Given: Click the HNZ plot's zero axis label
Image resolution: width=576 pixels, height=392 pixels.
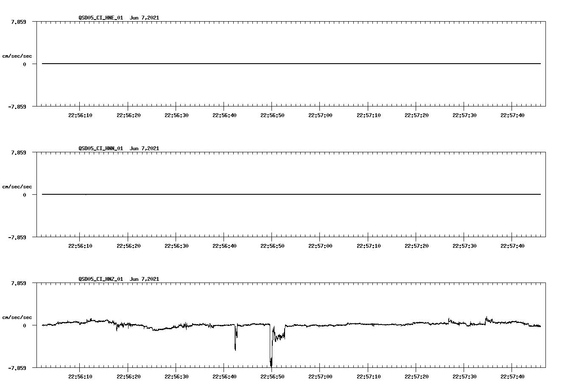Looking at the screenshot, I should coord(25,325).
